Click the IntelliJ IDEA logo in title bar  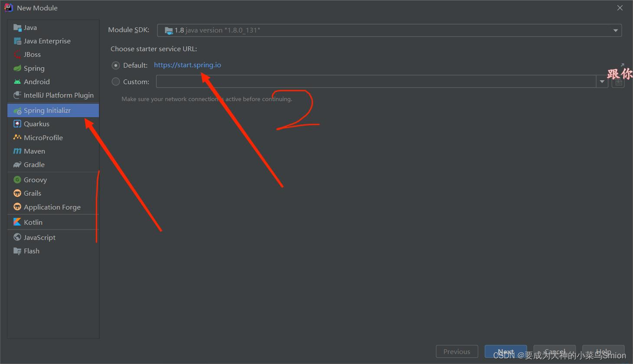tap(8, 7)
